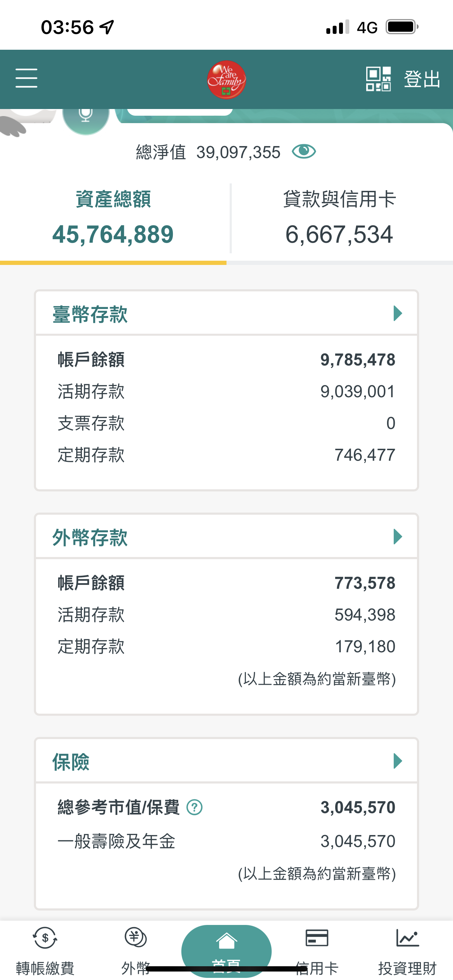The image size is (453, 980).
Task: Tap the 一般壽險及年金 insurance row
Action: pyautogui.click(x=226, y=841)
